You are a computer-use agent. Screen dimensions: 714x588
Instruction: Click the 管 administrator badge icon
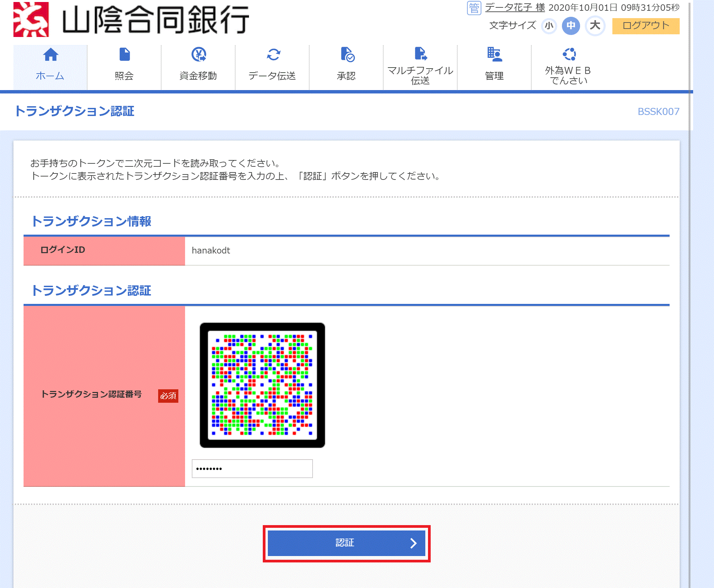click(474, 8)
